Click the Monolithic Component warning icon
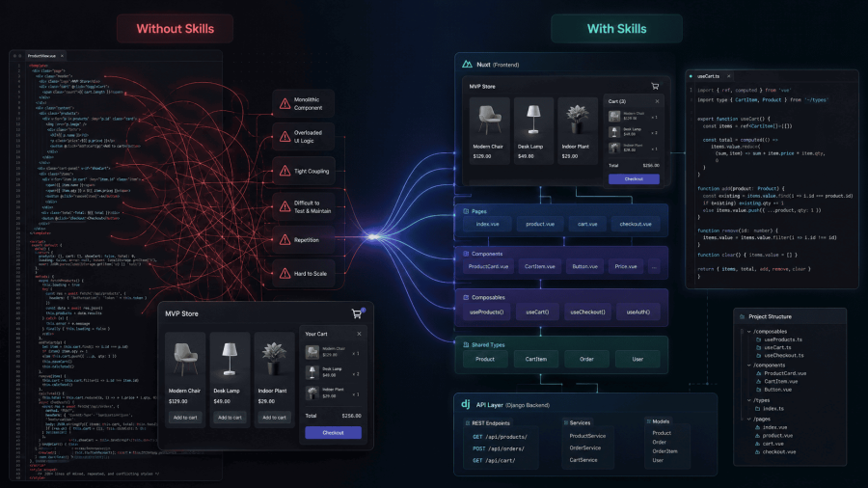Viewport: 868px width, 488px height. [285, 103]
